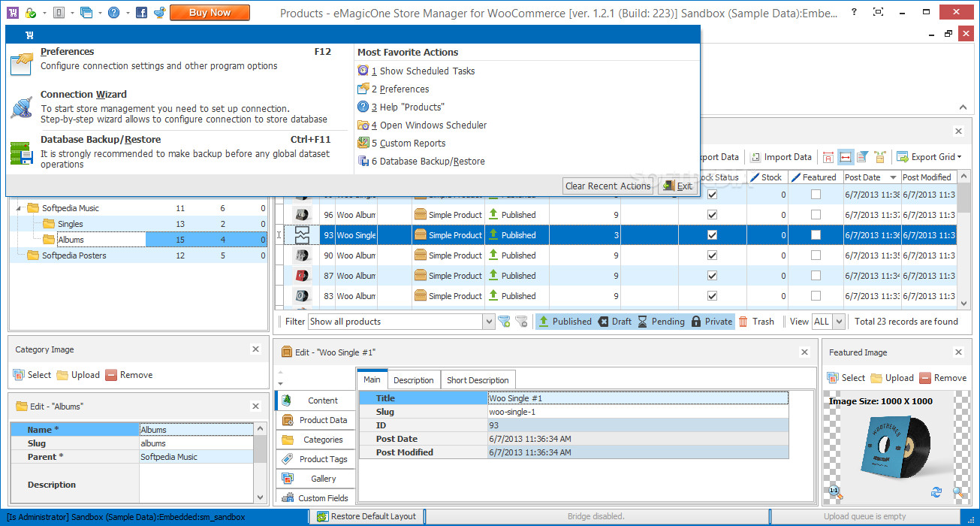This screenshot has width=980, height=526.
Task: Open Database Backup/Restore menu entry
Action: click(179, 151)
